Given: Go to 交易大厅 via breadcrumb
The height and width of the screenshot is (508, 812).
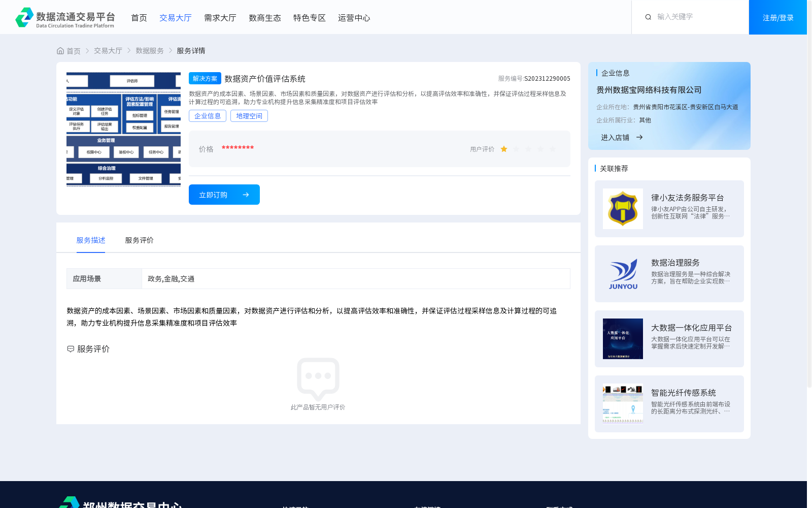Looking at the screenshot, I should pos(108,51).
